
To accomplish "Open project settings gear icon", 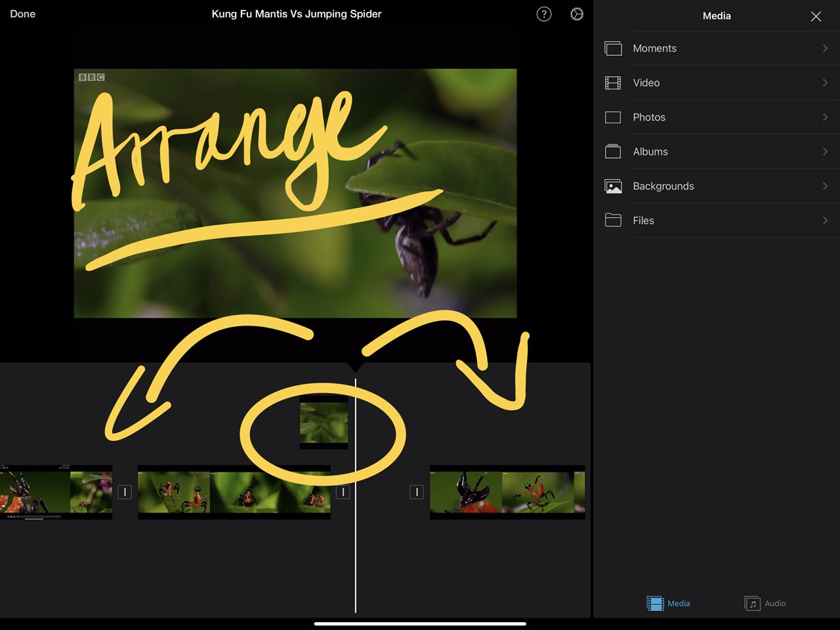I will pyautogui.click(x=577, y=14).
